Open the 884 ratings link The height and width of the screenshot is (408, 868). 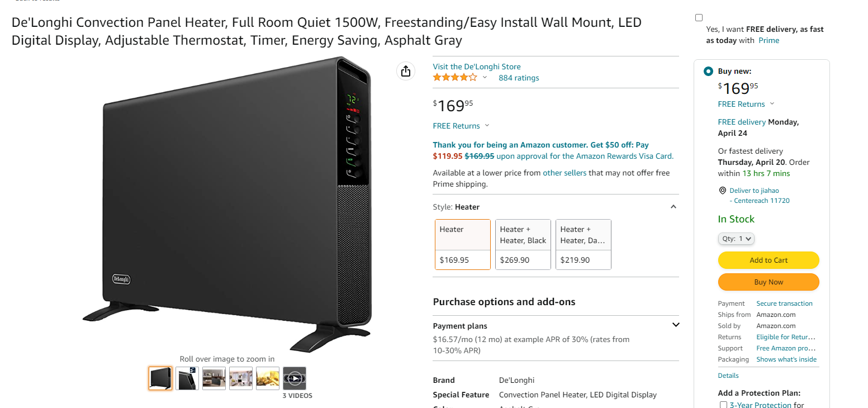coord(519,78)
